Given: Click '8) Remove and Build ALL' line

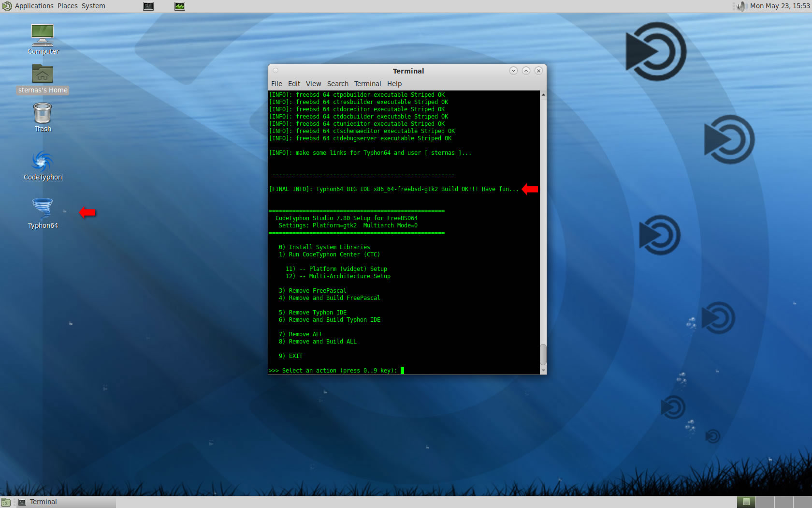Looking at the screenshot, I should [x=318, y=342].
